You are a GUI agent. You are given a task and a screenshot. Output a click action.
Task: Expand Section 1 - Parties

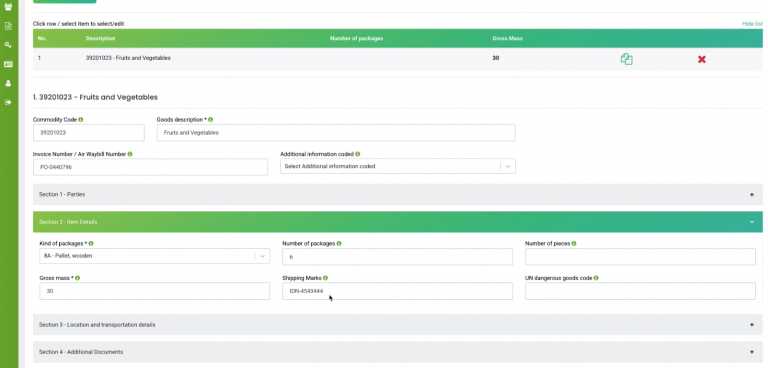pos(398,195)
